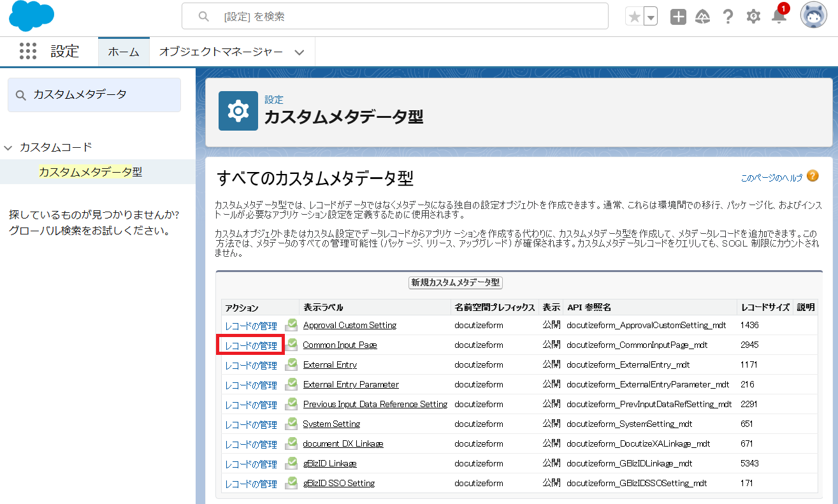Viewport: 838px width, 504px height.
Task: Click the カスタムメタデータ quick find input
Action: [x=94, y=95]
